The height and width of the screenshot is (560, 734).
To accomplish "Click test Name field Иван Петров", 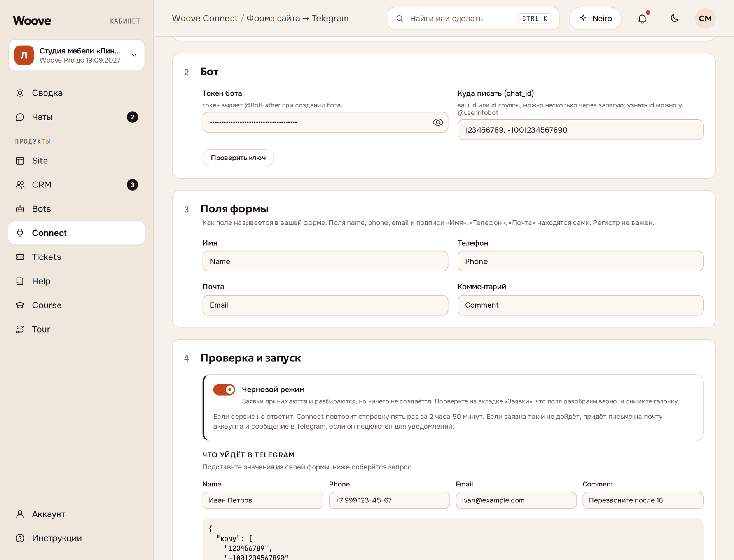I will (x=263, y=500).
